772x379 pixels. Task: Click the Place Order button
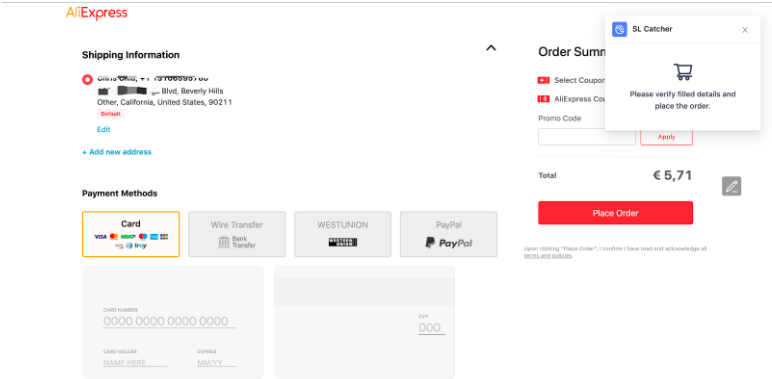[615, 213]
